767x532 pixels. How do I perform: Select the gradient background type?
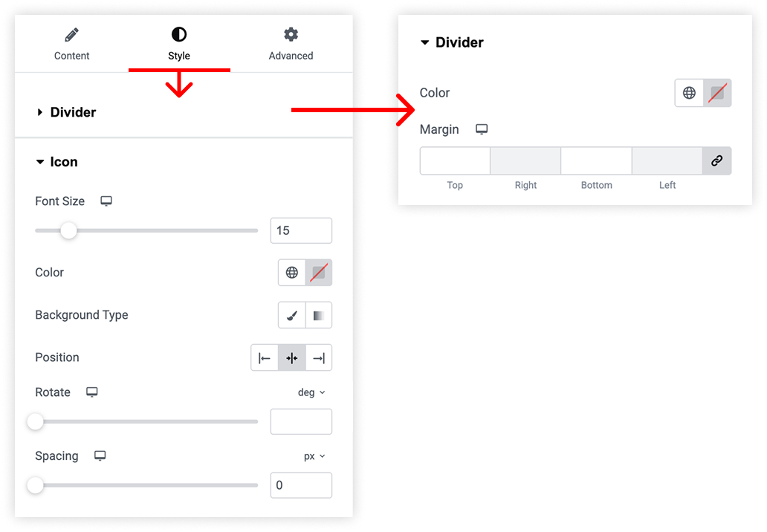(x=318, y=315)
